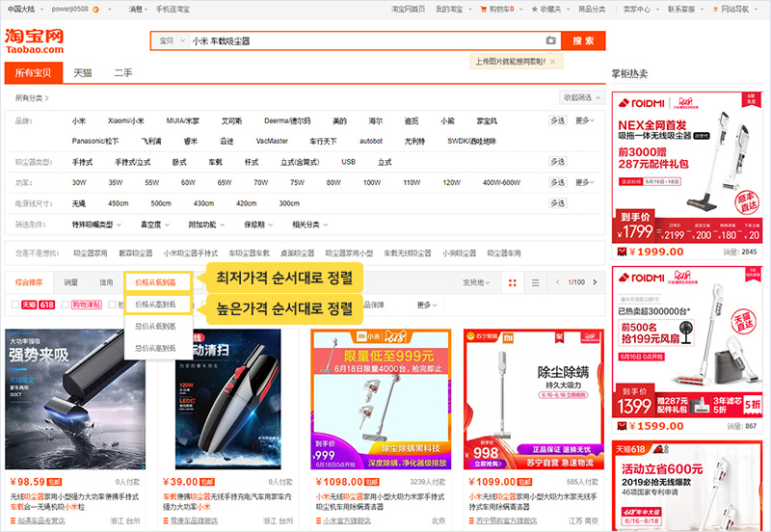Select the 450cm cord length

(118, 203)
